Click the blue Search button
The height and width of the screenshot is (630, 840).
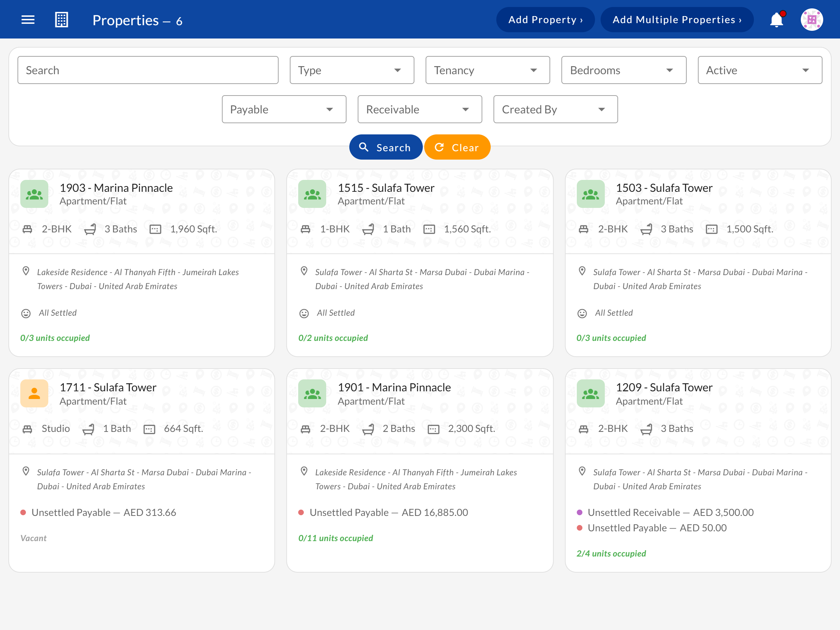385,147
